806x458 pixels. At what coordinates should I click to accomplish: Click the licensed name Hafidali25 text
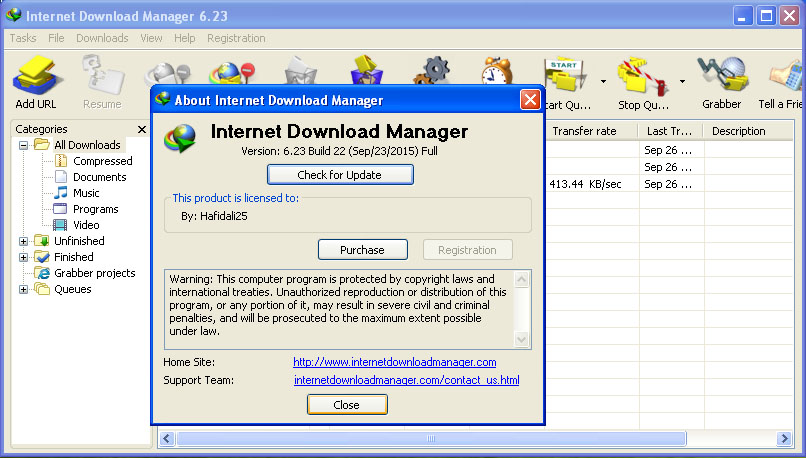pyautogui.click(x=224, y=216)
